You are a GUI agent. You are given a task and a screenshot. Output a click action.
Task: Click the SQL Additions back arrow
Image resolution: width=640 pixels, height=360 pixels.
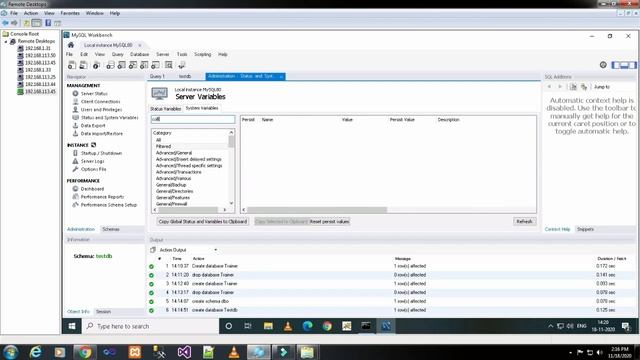[549, 87]
